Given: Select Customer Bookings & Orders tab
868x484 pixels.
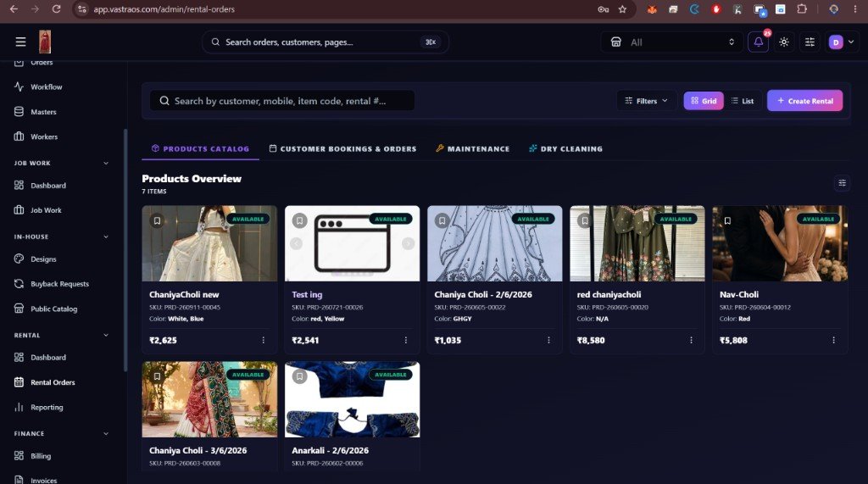Looking at the screenshot, I should click(x=342, y=149).
